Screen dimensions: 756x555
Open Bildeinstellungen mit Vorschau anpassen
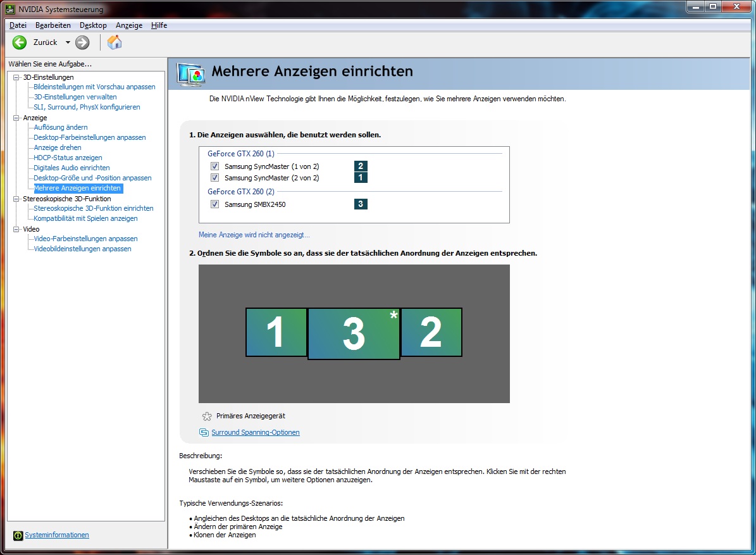pos(94,87)
